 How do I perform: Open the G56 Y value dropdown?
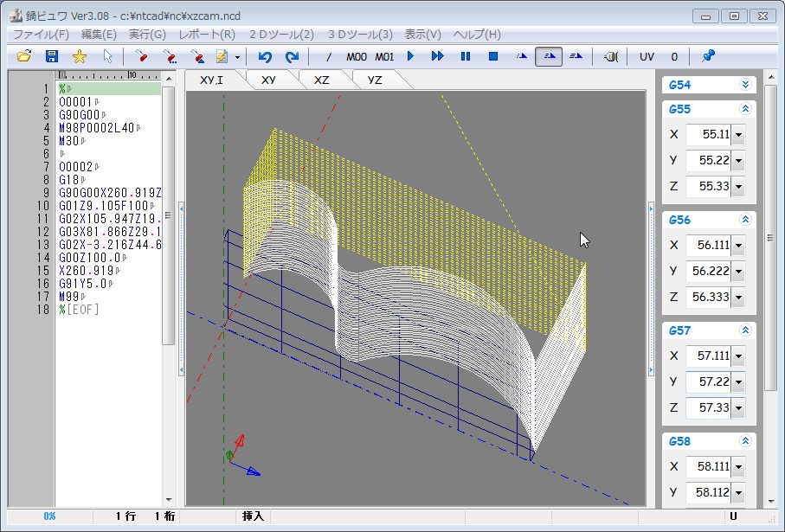[x=738, y=272]
